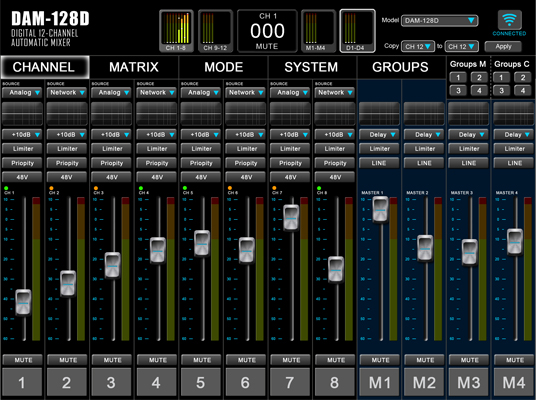Image resolution: width=536 pixels, height=400 pixels.
Task: Select the D1-D4 meter bank
Action: [357, 31]
